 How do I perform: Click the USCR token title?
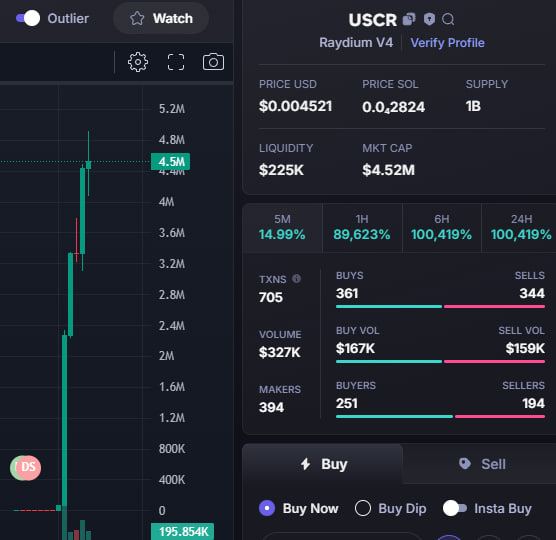point(372,20)
